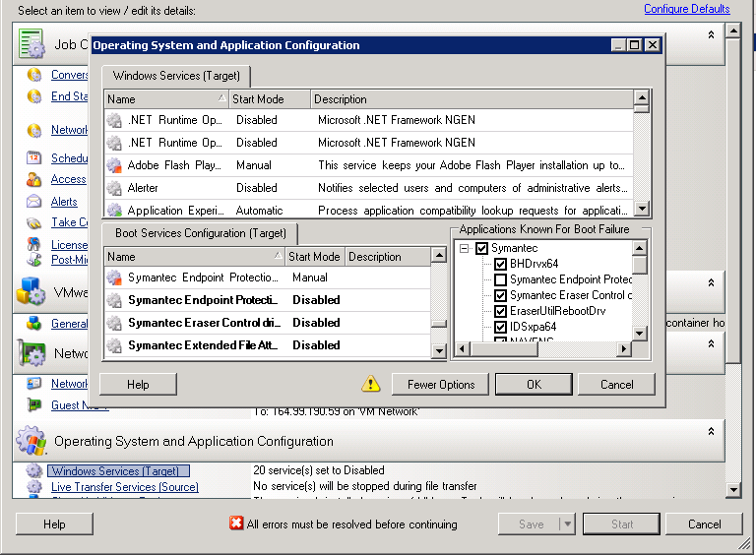The width and height of the screenshot is (756, 555).
Task: Select the Boot Services Configuration (Target) tab
Action: [199, 233]
